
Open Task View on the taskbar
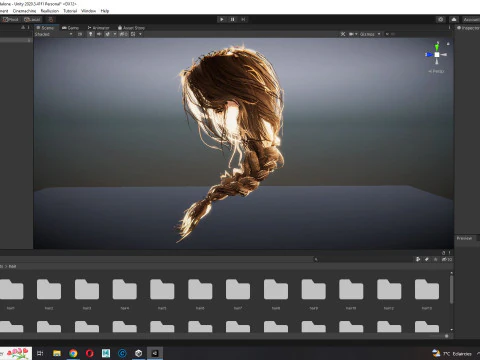pos(40,353)
